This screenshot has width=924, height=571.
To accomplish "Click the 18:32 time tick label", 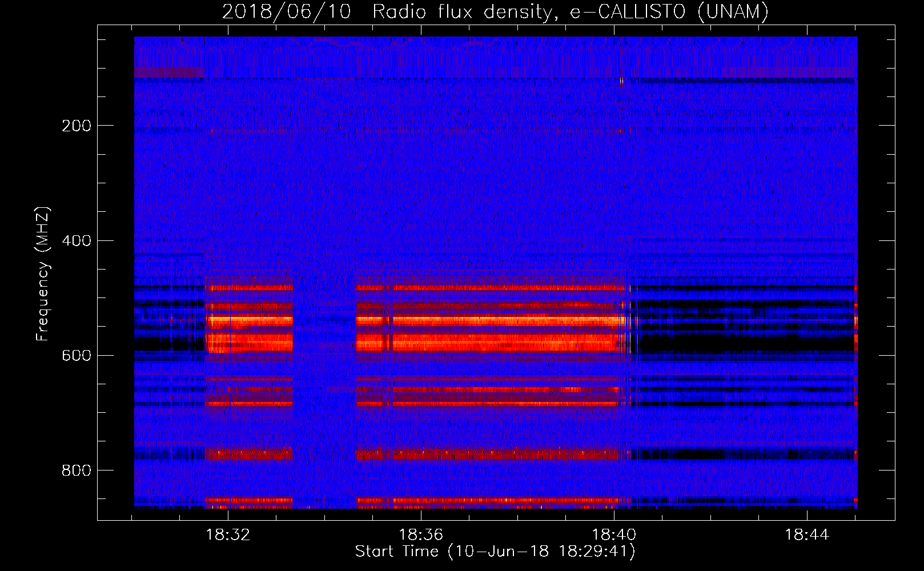I will (228, 535).
